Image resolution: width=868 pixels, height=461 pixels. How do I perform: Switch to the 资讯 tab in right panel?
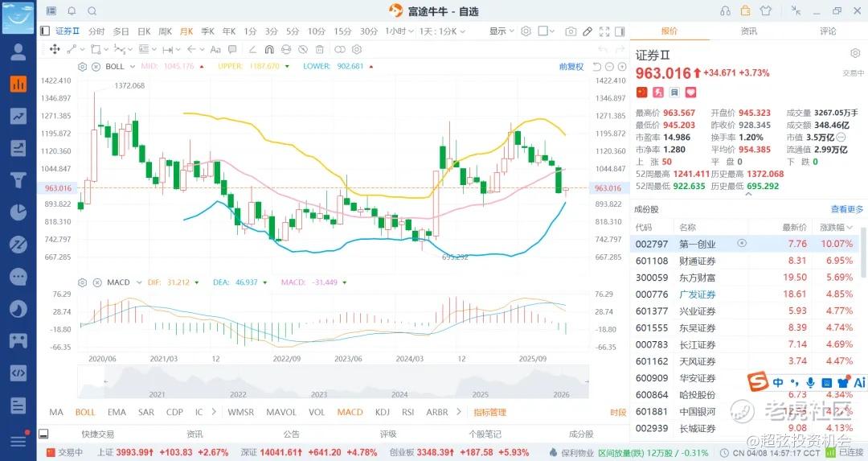coord(748,31)
